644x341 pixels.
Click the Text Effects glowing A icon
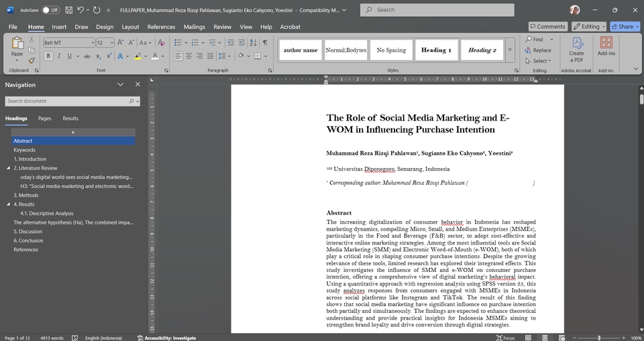point(120,56)
